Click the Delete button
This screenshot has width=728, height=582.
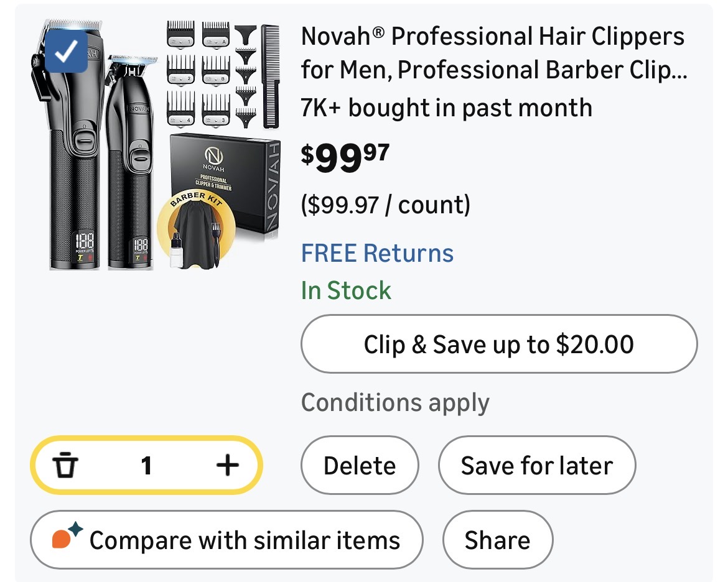(360, 466)
